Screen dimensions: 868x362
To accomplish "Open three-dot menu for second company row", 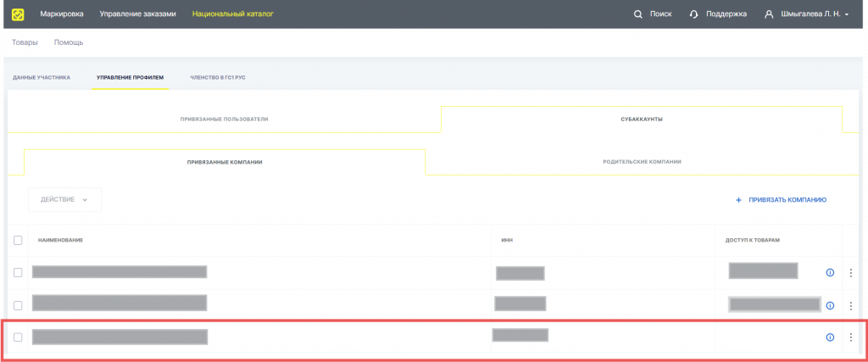I will pos(851,305).
